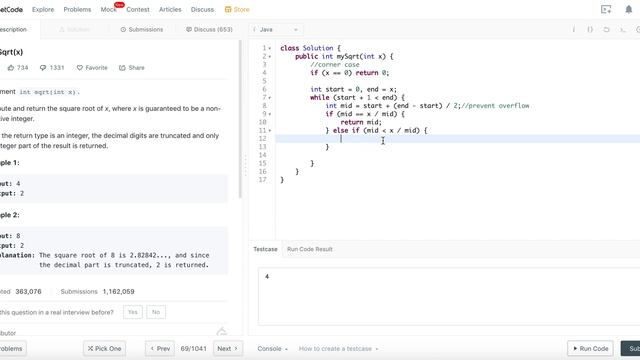Open the Discuss (653) tab

pyautogui.click(x=209, y=29)
